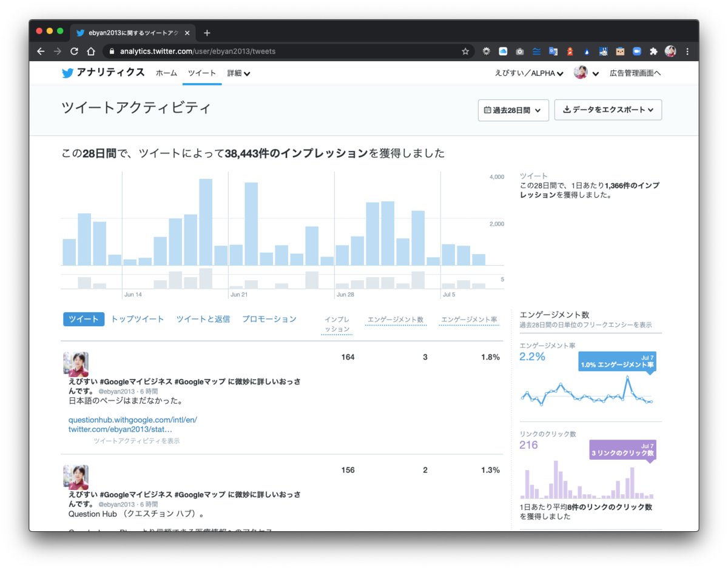Viewport: 728px width, 570px height.
Task: Expand the 詳細 dropdown menu
Action: [238, 73]
